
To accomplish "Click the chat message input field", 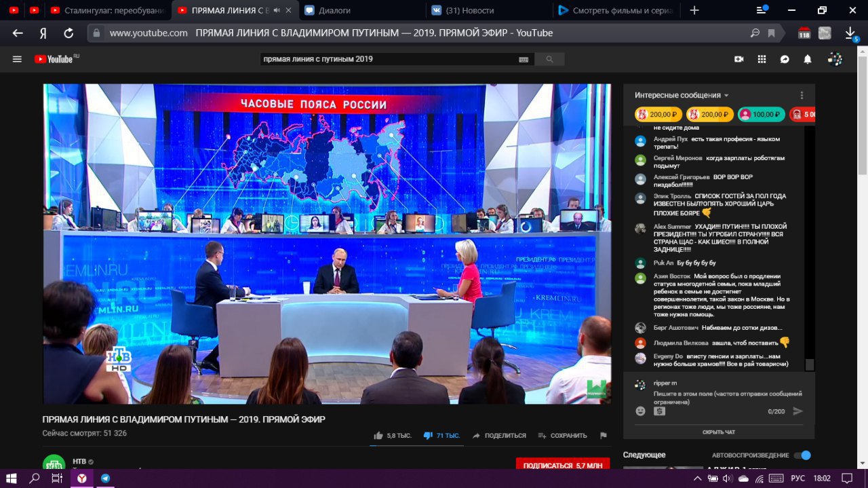I will coord(728,398).
